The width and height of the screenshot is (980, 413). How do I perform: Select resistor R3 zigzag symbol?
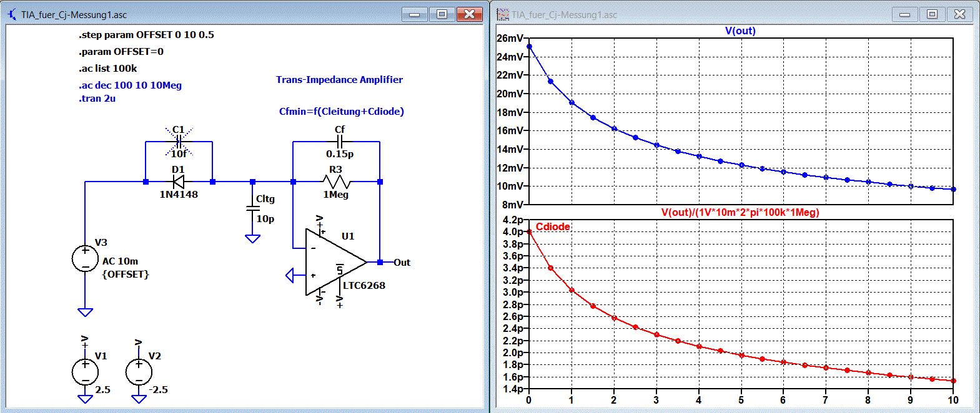pos(336,182)
